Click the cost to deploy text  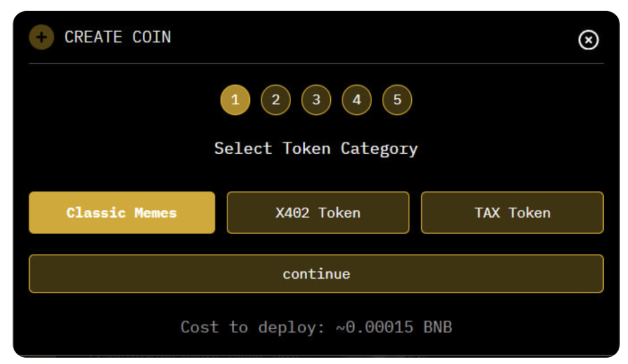(316, 327)
